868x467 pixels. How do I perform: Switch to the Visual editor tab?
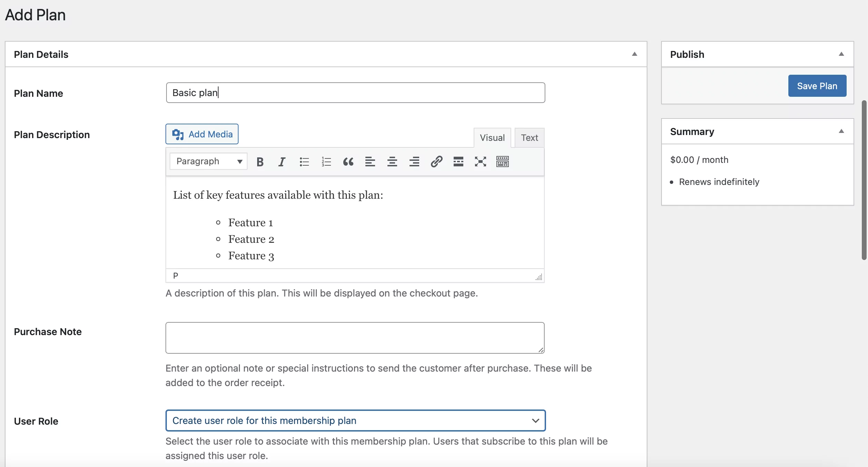(492, 138)
